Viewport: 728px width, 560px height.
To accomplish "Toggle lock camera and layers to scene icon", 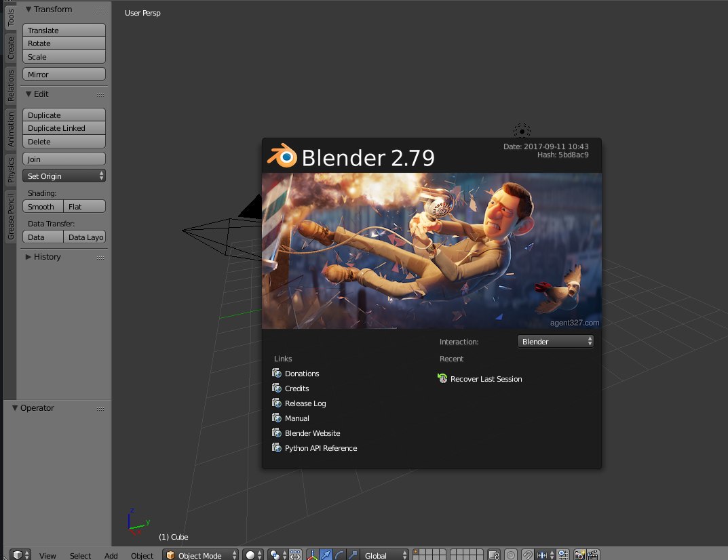I will (494, 555).
